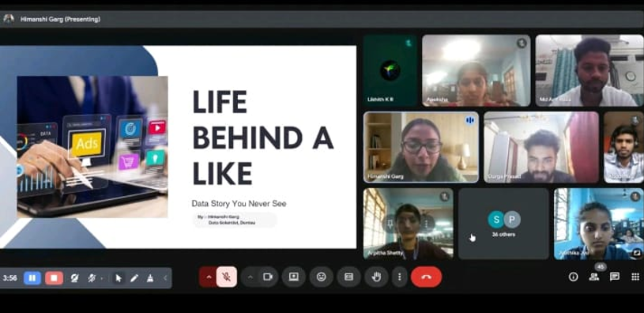
Task: Open dropdown arrow beside recorder microphone
Action: (x=102, y=278)
